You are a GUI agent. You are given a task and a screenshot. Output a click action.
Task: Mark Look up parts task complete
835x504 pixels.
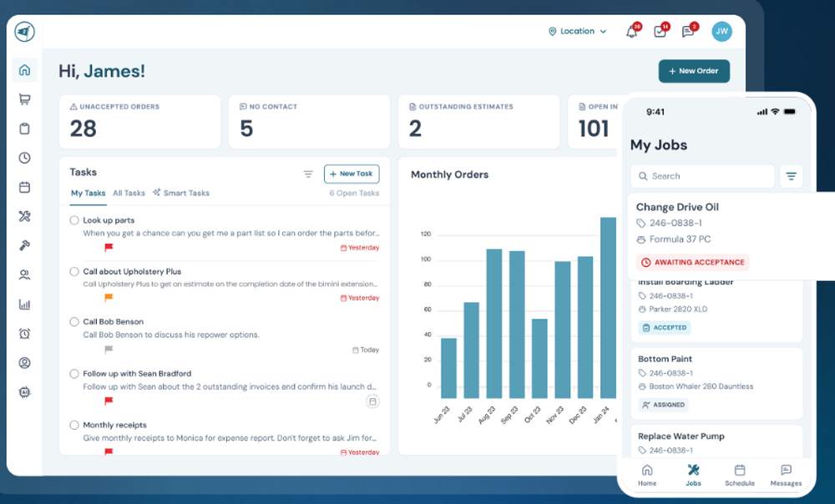point(74,220)
